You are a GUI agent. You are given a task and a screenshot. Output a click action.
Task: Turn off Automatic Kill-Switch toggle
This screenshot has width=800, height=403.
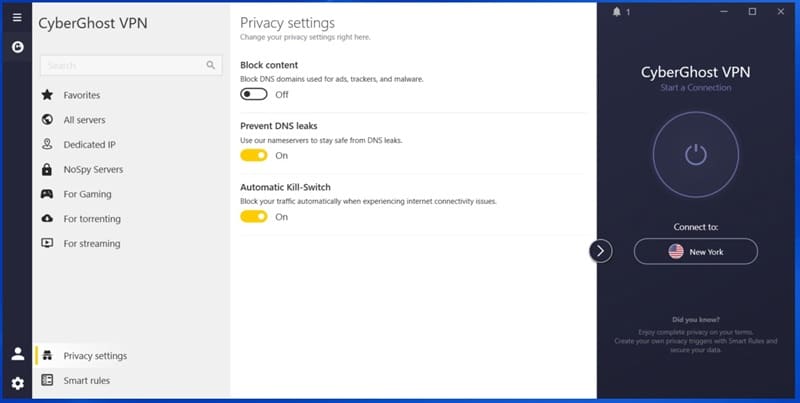[x=254, y=217]
